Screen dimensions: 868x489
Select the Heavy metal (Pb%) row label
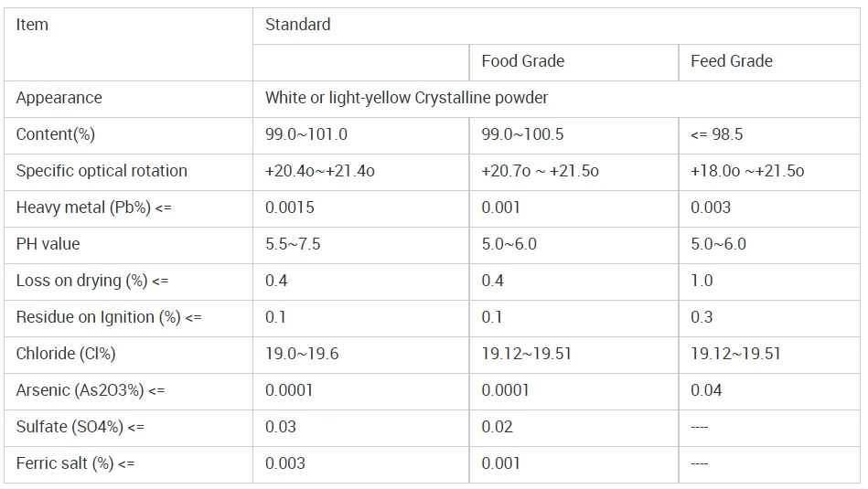(x=128, y=208)
